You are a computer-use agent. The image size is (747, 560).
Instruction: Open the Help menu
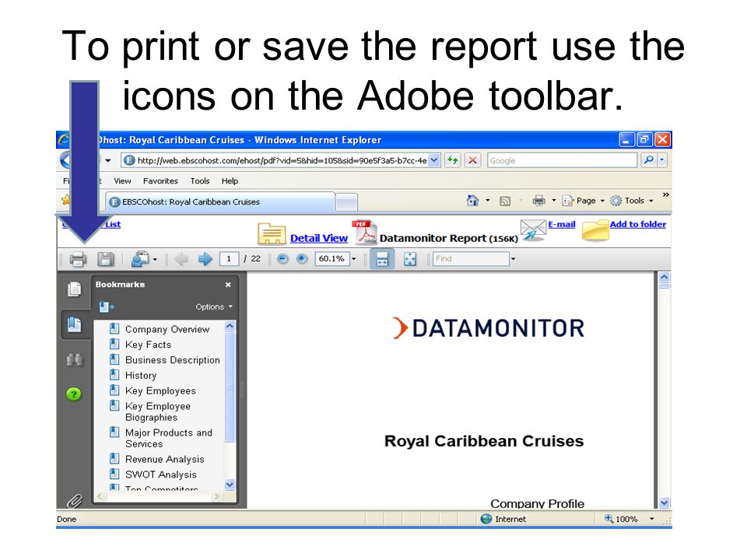point(230,181)
